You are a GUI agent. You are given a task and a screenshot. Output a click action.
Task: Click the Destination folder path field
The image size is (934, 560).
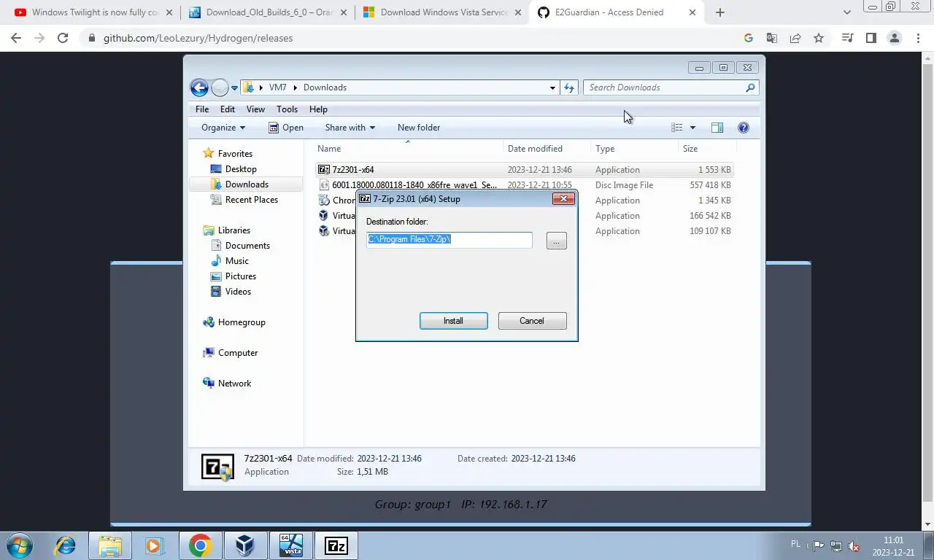[449, 239]
